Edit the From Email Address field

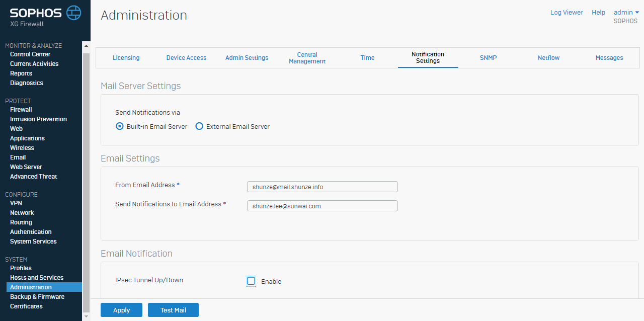click(x=322, y=187)
